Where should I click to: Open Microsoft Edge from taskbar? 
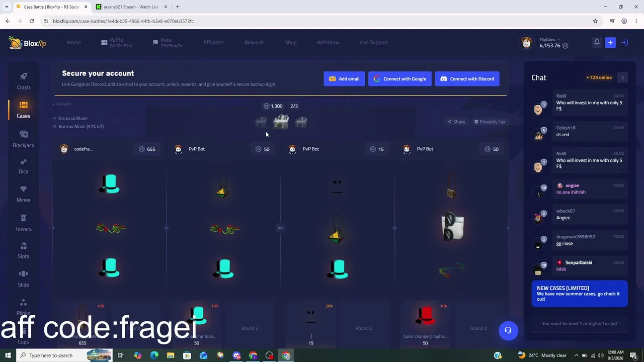point(154,355)
